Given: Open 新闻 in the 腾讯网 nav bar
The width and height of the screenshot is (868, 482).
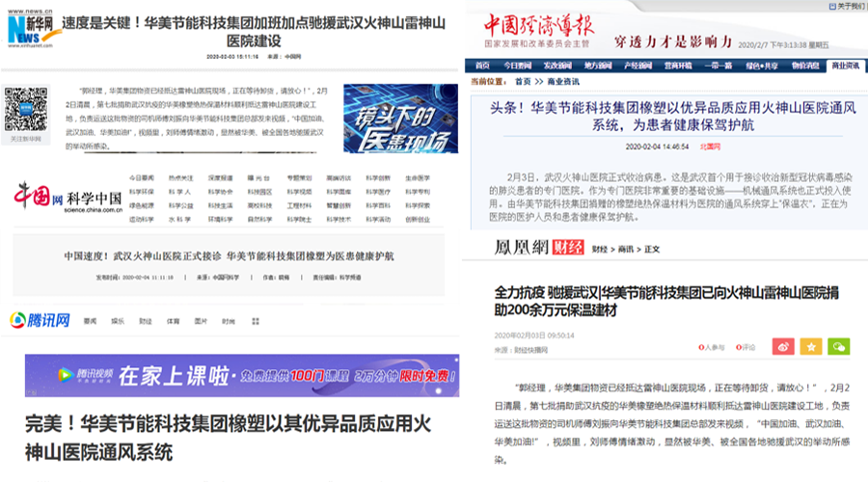Looking at the screenshot, I should (x=90, y=322).
